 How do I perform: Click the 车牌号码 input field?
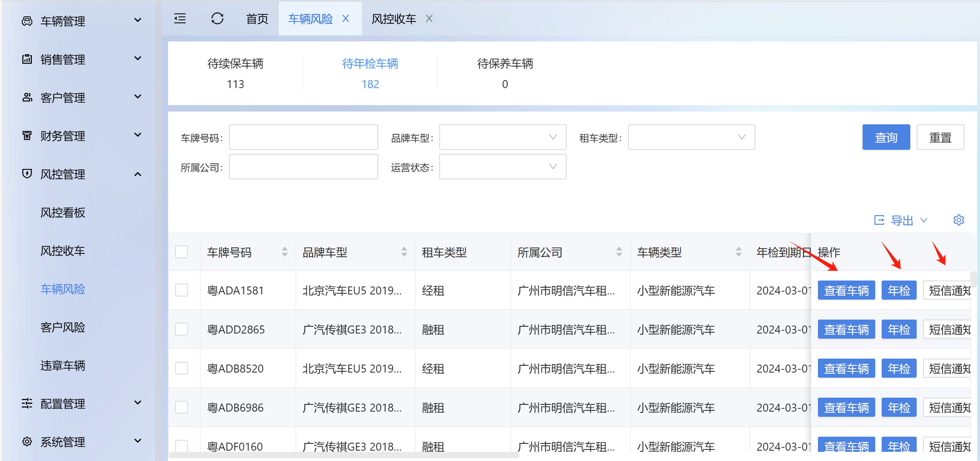pos(303,137)
